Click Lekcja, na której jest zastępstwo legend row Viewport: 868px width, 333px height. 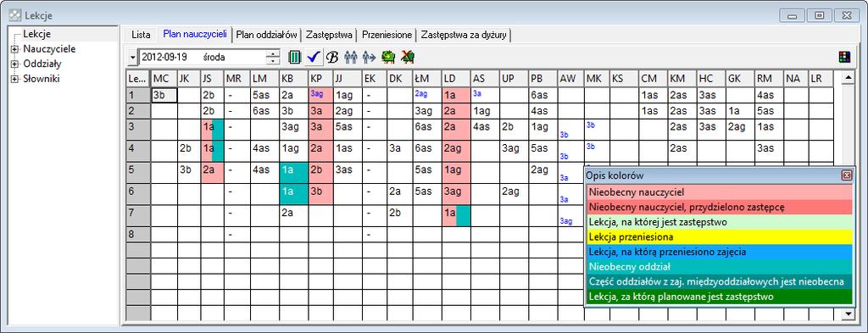tap(719, 222)
